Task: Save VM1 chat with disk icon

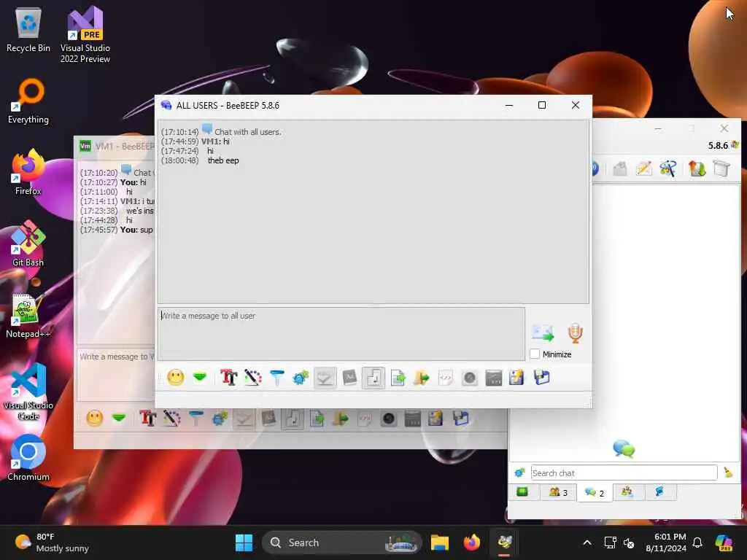Action: click(461, 418)
